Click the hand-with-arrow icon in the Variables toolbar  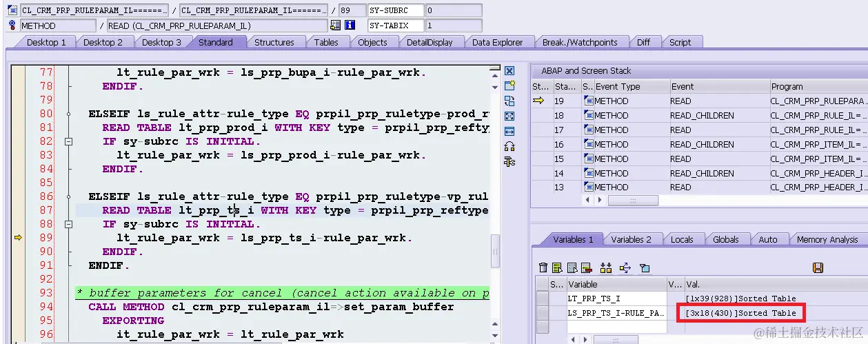(625, 267)
